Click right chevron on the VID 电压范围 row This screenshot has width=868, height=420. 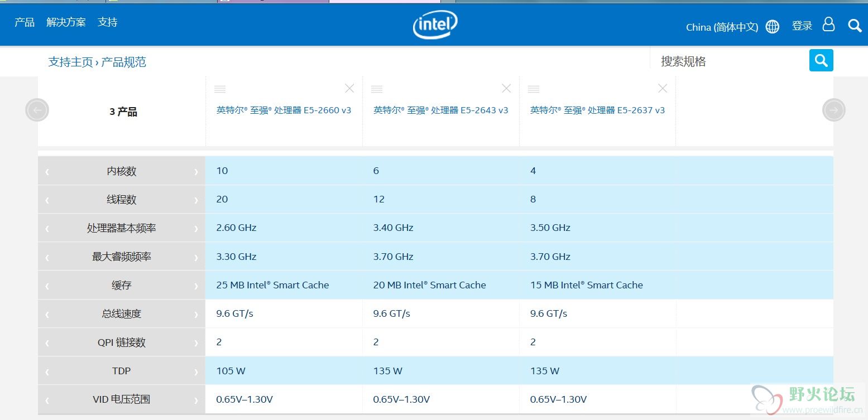[196, 400]
